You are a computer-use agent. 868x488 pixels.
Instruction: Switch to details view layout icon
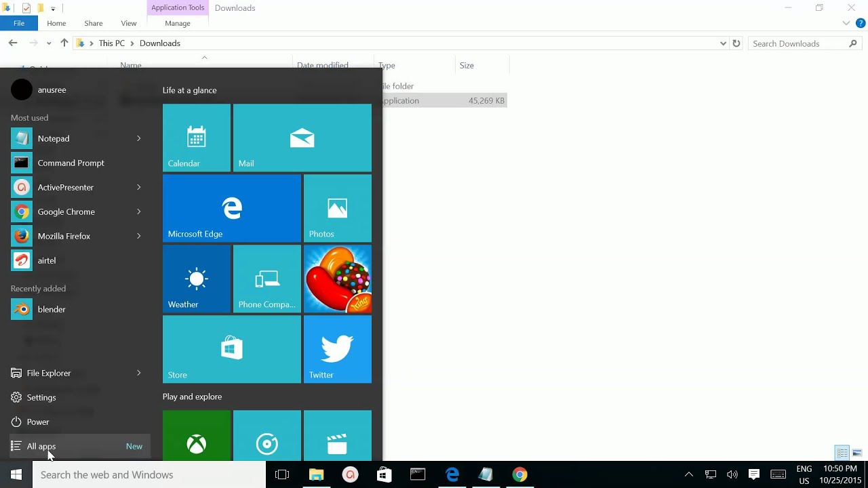click(x=842, y=453)
